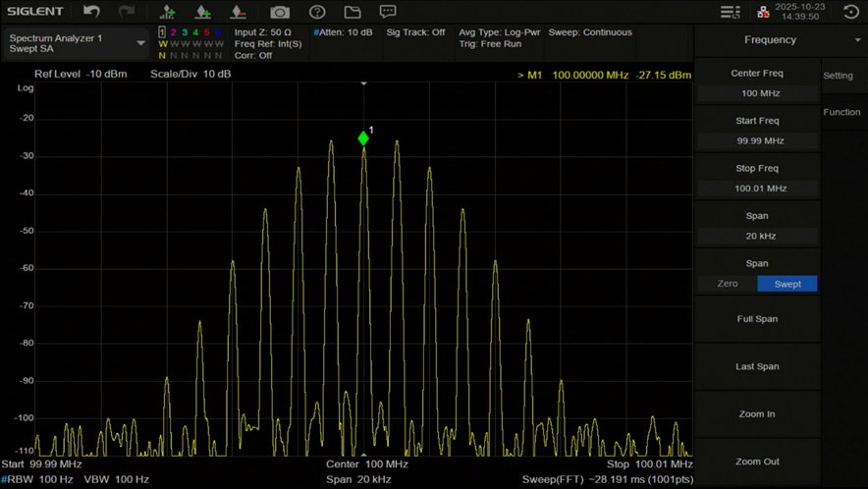Switch to the Setting tab

[839, 76]
